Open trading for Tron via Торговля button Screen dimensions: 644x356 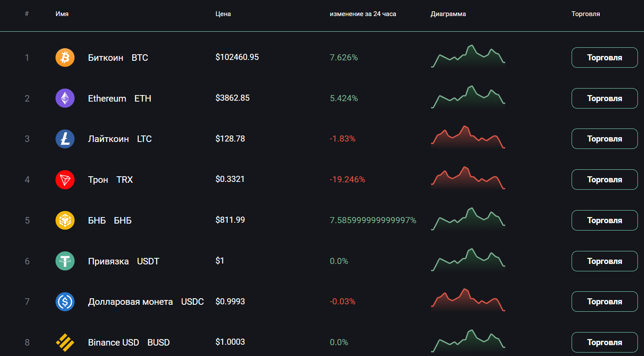[604, 180]
